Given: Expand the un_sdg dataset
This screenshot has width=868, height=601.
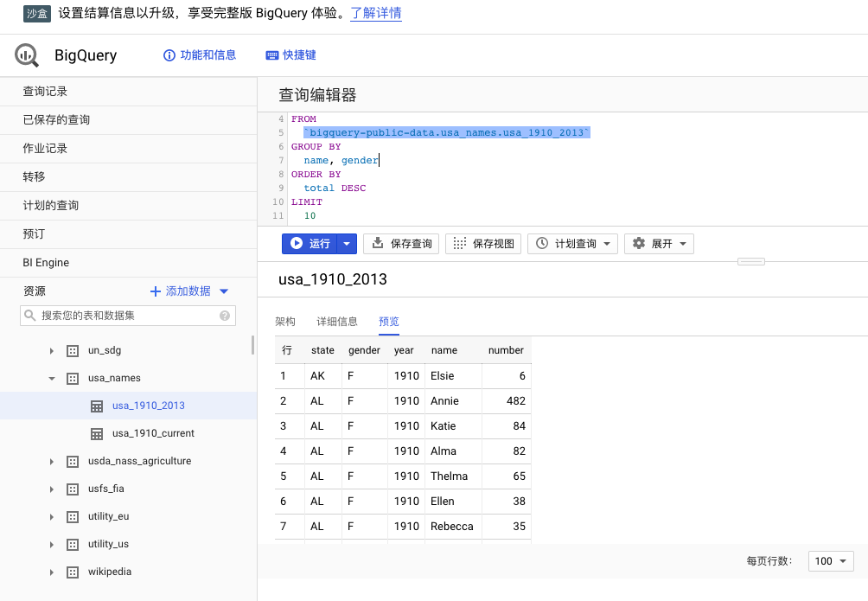Looking at the screenshot, I should point(52,350).
